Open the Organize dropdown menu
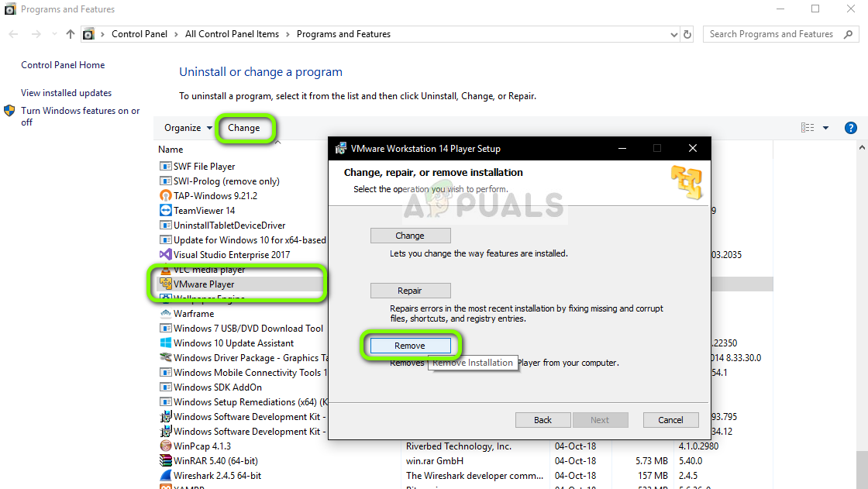This screenshot has width=868, height=489. (x=188, y=128)
